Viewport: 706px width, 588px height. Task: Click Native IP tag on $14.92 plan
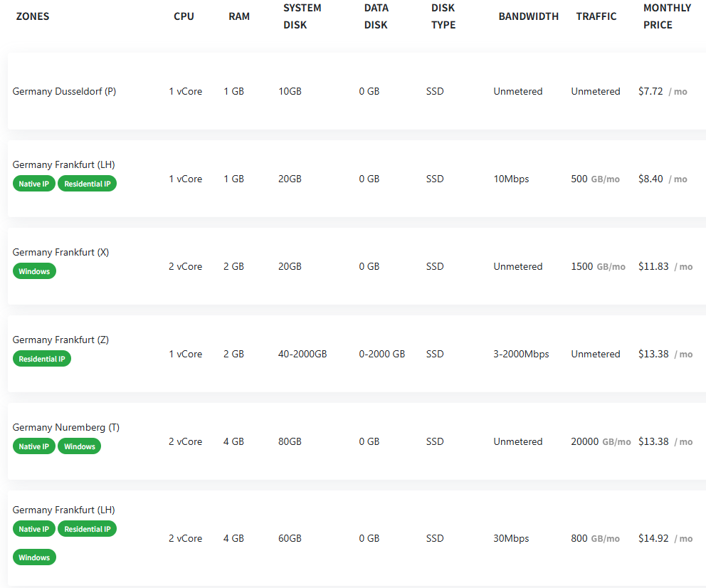click(33, 529)
